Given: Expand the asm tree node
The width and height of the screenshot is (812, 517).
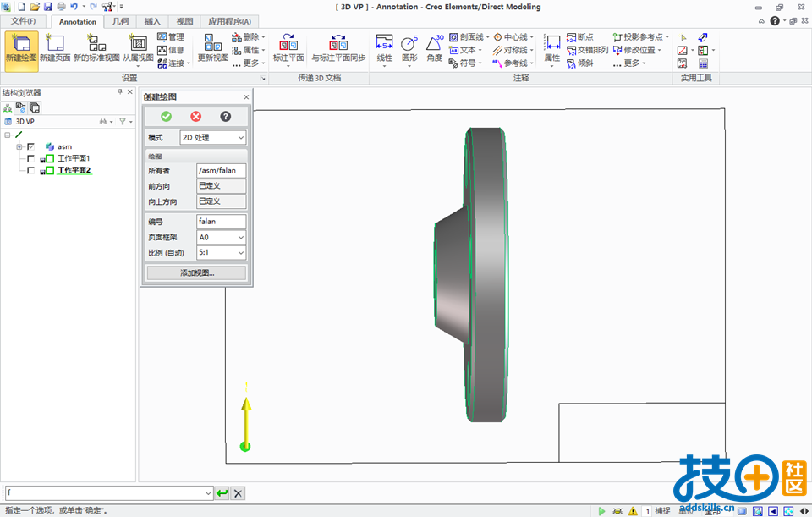Looking at the screenshot, I should point(19,146).
